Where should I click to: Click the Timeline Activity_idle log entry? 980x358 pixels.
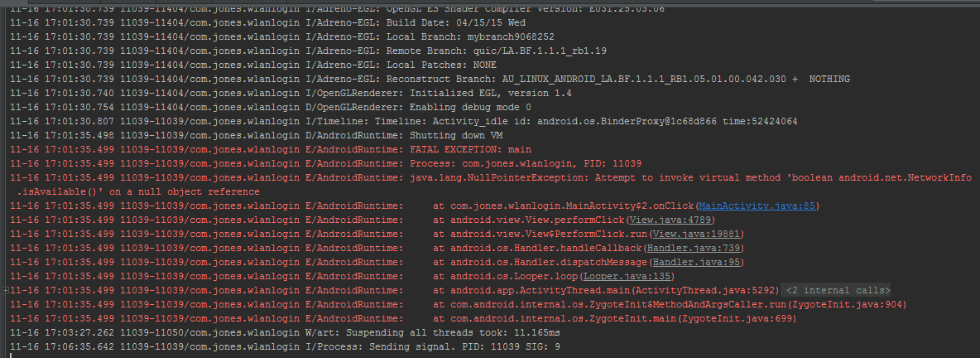click(403, 121)
